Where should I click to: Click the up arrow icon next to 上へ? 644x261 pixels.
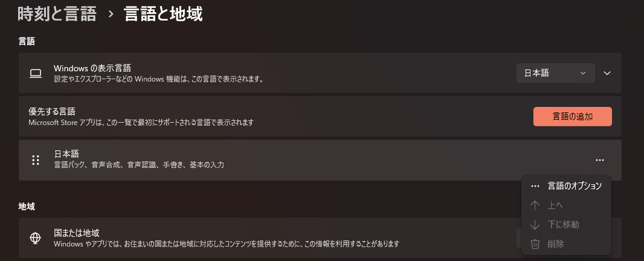pyautogui.click(x=535, y=205)
